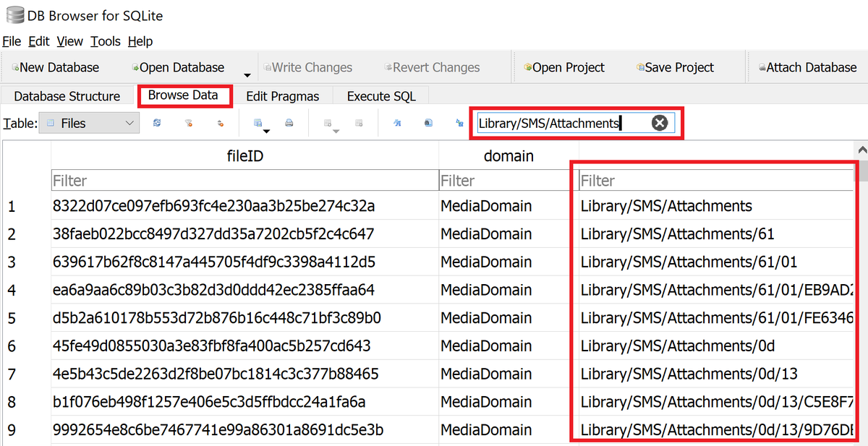Select path cell Library/SMS/Attachments/0d/13
The width and height of the screenshot is (868, 446).
click(716, 374)
